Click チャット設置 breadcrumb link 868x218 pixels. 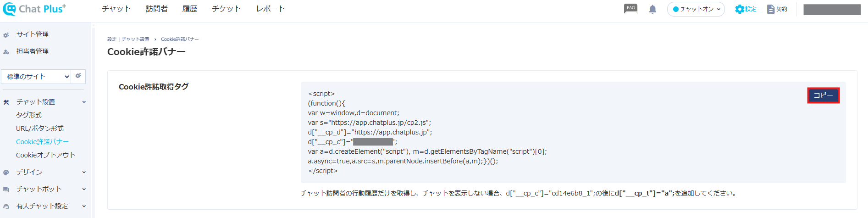coord(135,39)
